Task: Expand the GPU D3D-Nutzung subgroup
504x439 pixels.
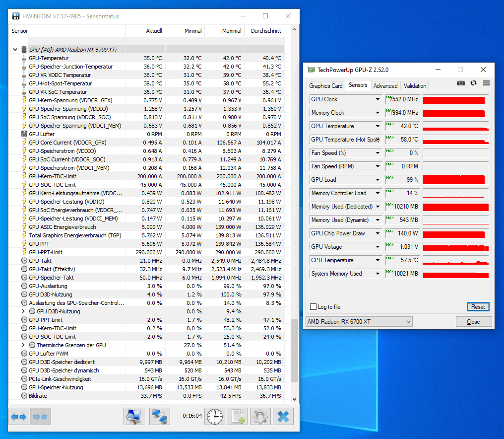Action: click(23, 311)
